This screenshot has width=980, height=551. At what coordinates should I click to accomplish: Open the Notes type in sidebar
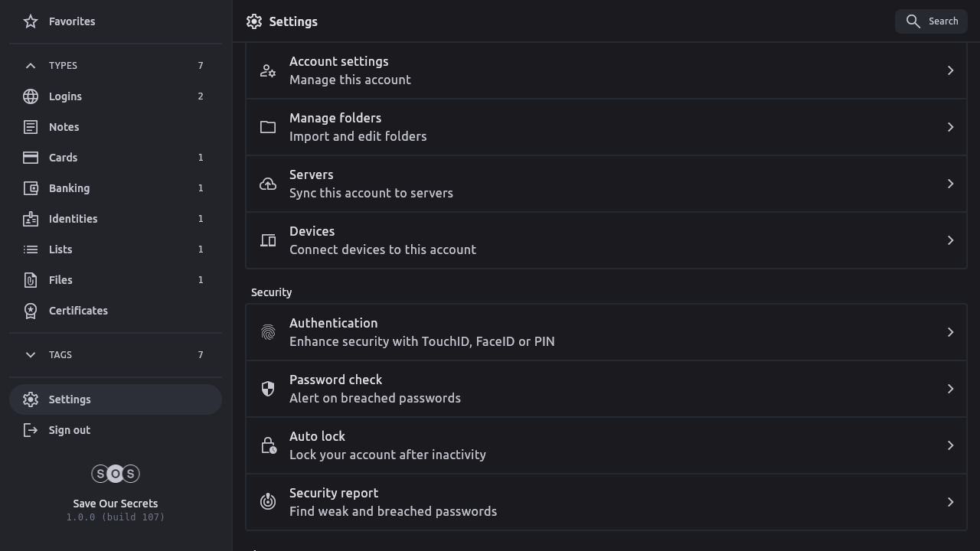point(64,127)
